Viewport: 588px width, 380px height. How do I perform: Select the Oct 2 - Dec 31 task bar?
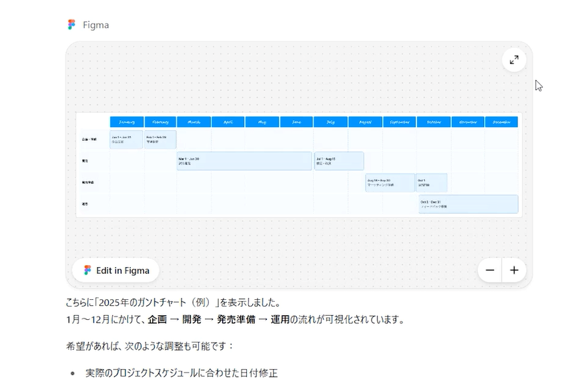(x=468, y=204)
